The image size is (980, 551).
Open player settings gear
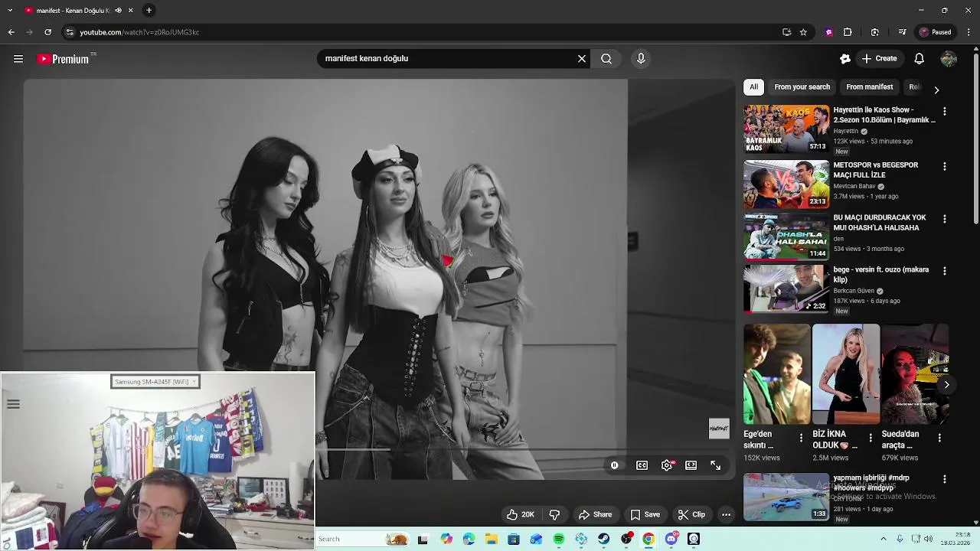click(x=668, y=465)
